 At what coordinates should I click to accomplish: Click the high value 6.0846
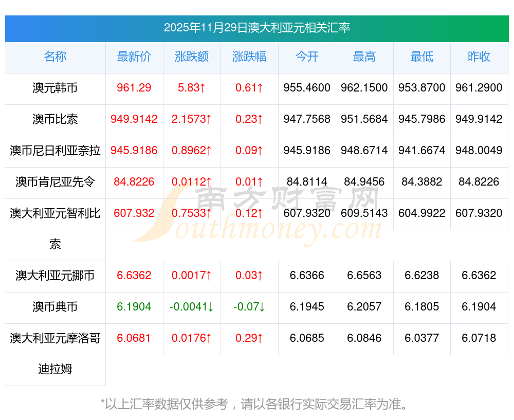[364, 338]
